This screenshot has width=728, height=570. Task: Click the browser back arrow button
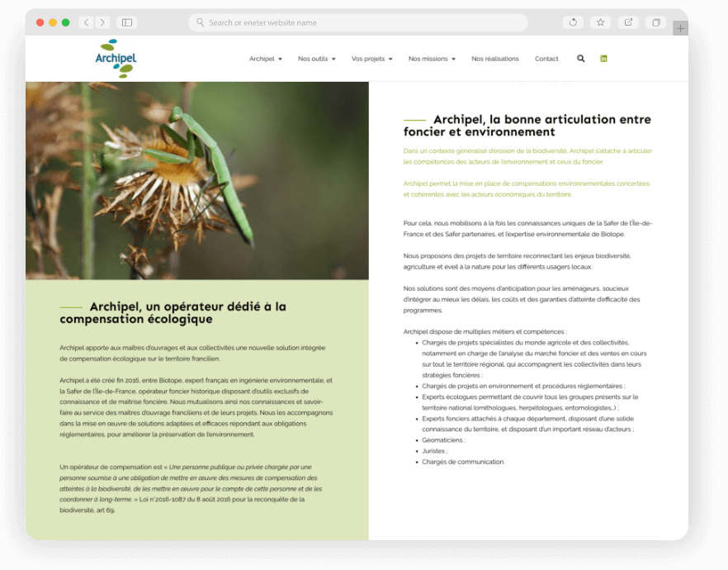tap(86, 22)
